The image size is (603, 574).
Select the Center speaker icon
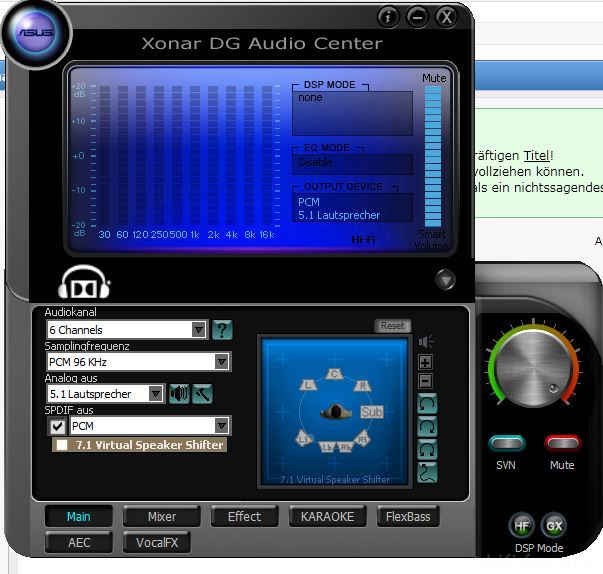335,373
